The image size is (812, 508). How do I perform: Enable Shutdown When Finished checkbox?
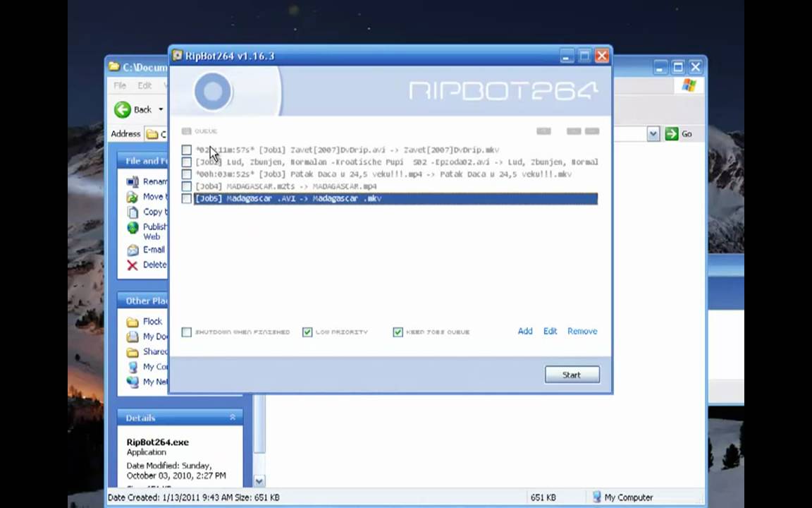tap(186, 332)
